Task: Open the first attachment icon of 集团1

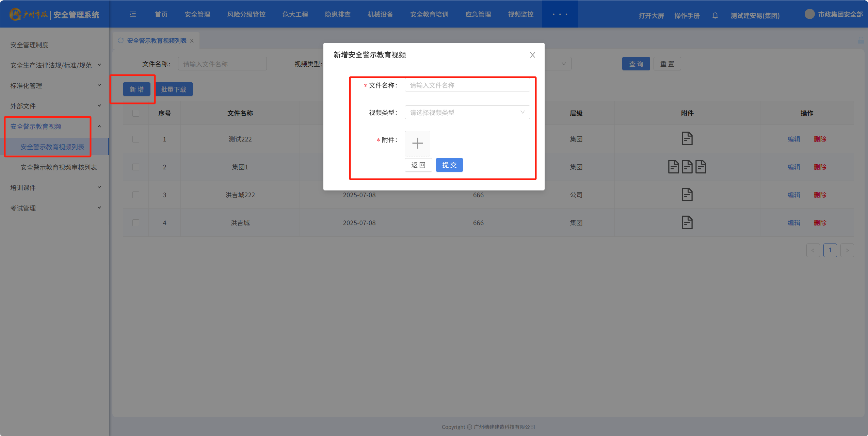Action: pos(673,167)
